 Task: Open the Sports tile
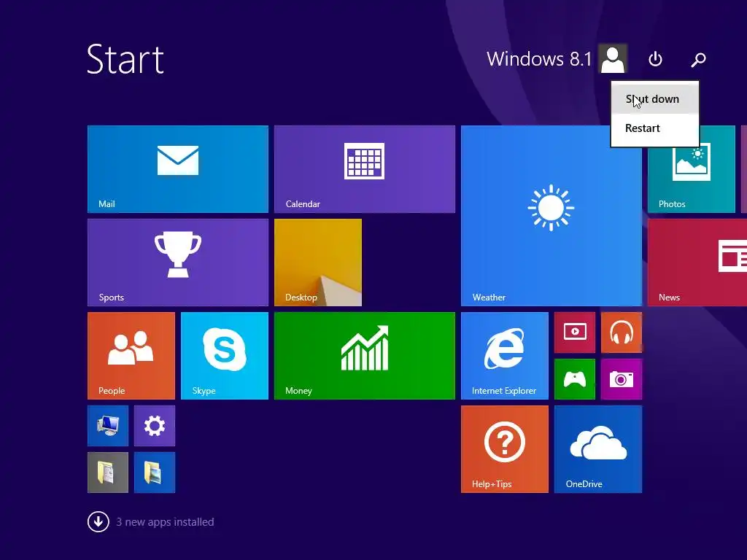pos(178,262)
